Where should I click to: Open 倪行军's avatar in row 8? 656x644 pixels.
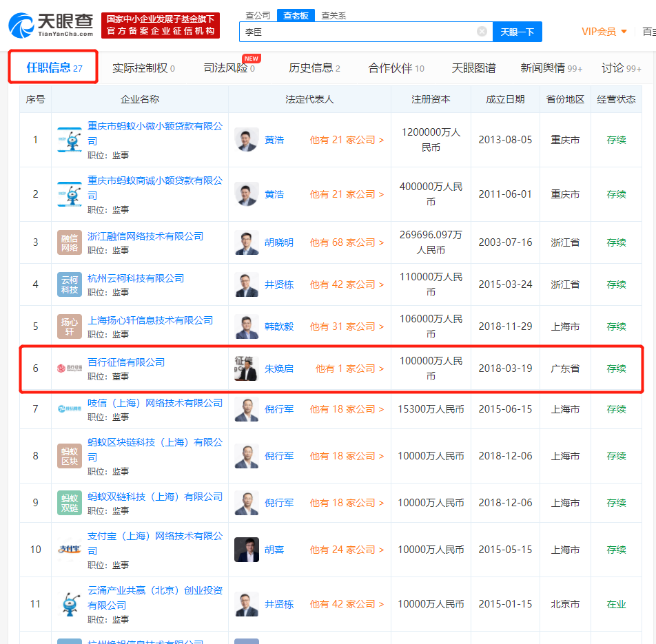(x=247, y=456)
